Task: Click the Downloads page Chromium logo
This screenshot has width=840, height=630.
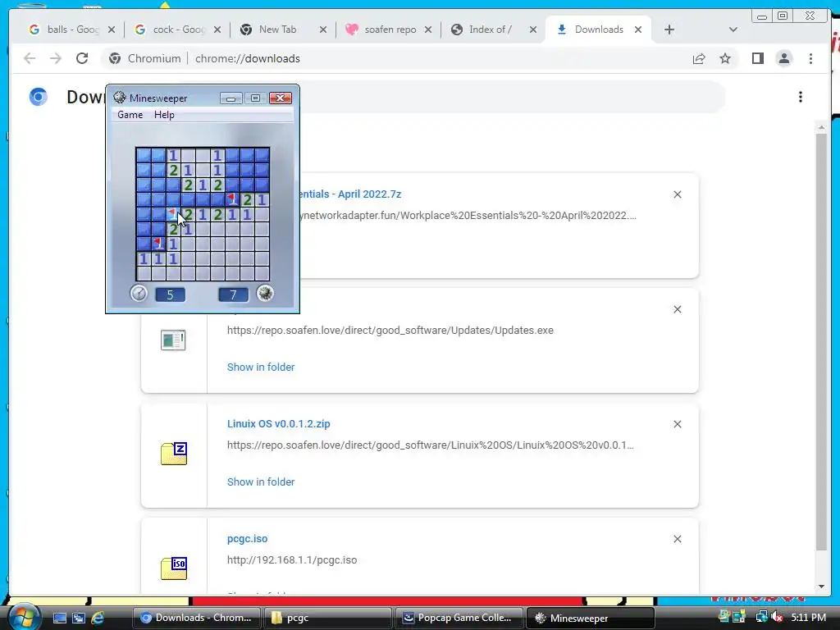Action: [38, 97]
